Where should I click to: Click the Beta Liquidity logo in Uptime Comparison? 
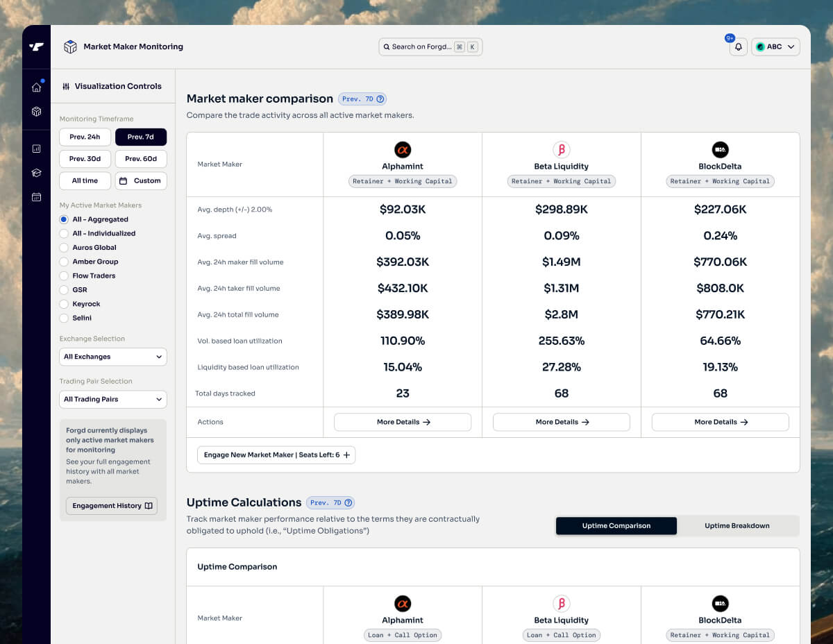[562, 604]
